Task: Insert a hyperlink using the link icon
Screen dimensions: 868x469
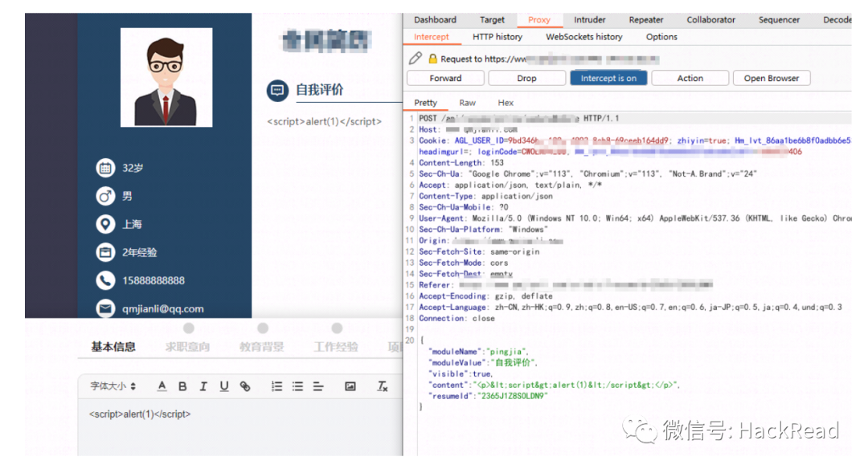Action: pyautogui.click(x=244, y=386)
